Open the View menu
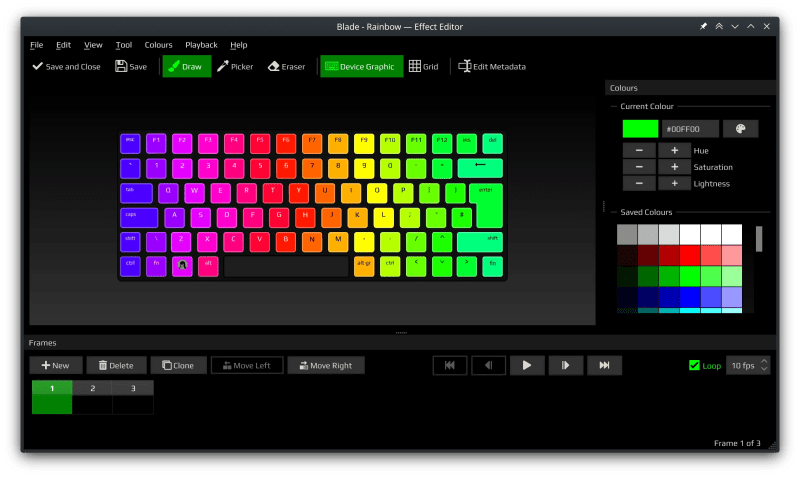 click(93, 45)
